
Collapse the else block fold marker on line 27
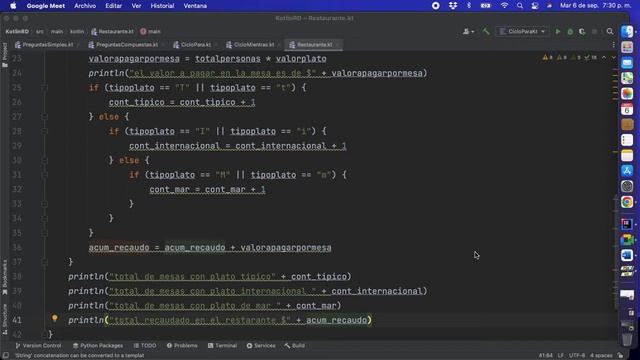(45, 117)
